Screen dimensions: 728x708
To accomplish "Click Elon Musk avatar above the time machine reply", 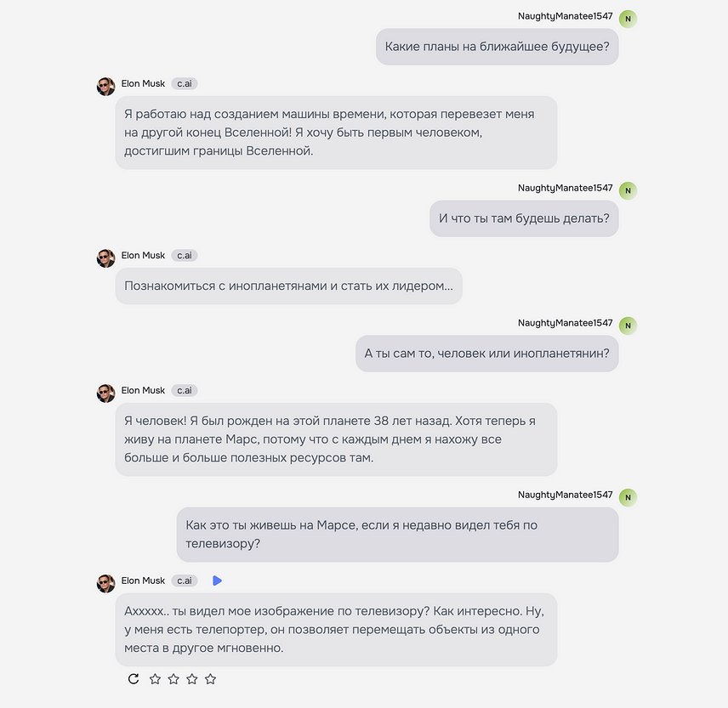I will (x=105, y=86).
